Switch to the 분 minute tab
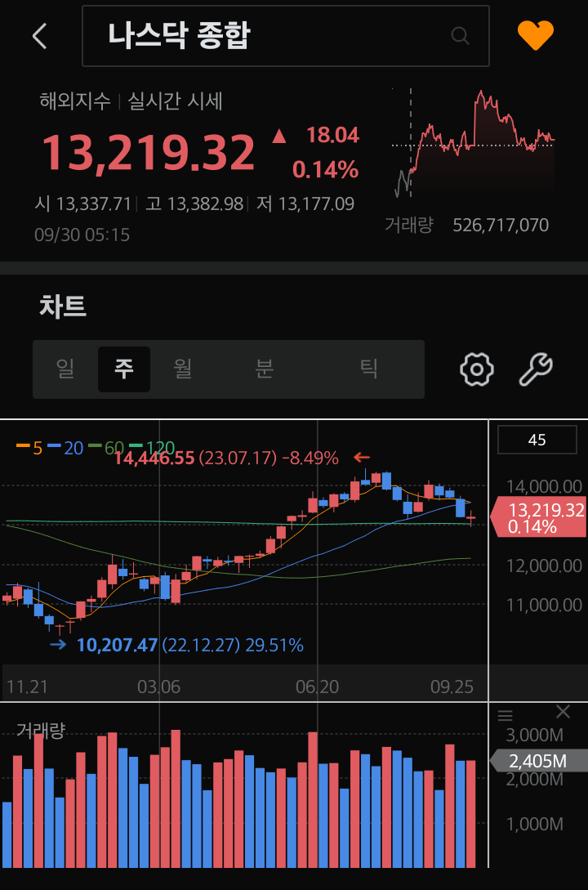Viewport: 588px width, 890px height. click(x=265, y=369)
